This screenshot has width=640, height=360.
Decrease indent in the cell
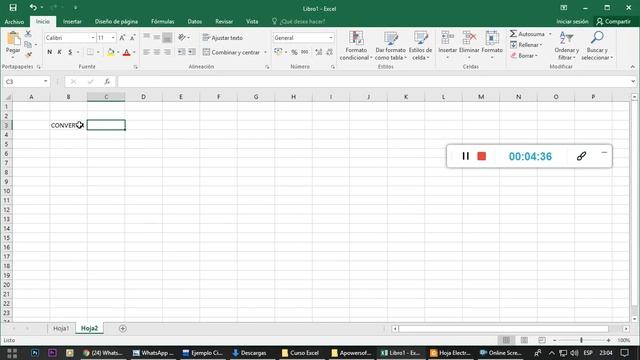tap(182, 52)
